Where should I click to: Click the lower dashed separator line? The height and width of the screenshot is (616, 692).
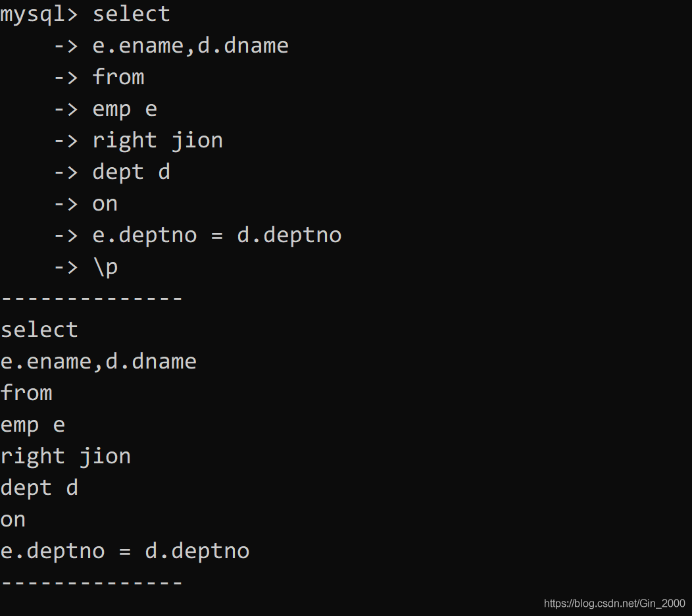pyautogui.click(x=92, y=583)
